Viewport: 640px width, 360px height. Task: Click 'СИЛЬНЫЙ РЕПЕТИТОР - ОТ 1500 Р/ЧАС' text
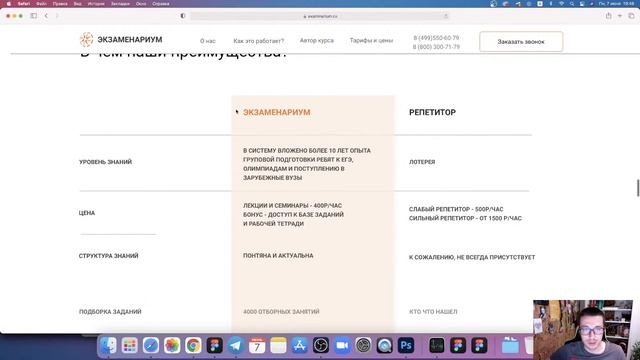[x=465, y=218]
